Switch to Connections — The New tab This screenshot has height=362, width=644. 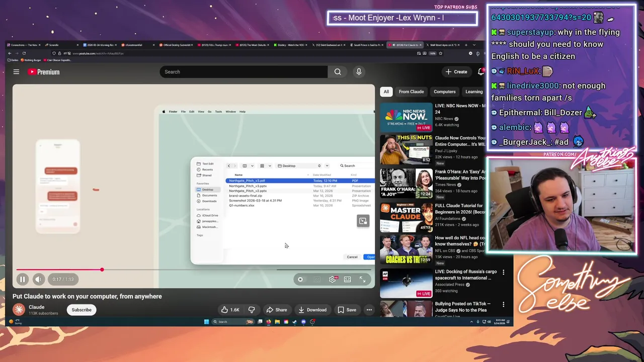(x=24, y=45)
